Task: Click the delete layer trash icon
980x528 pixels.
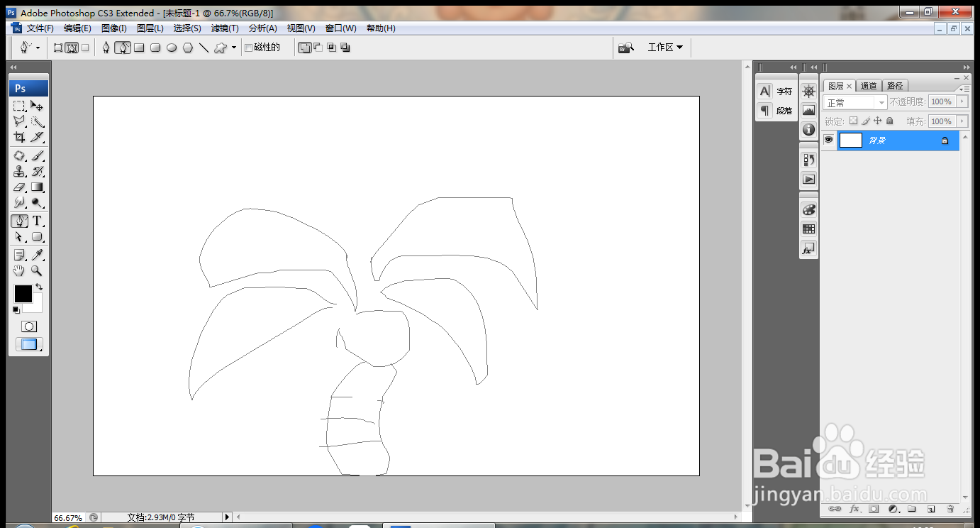Action: point(950,509)
